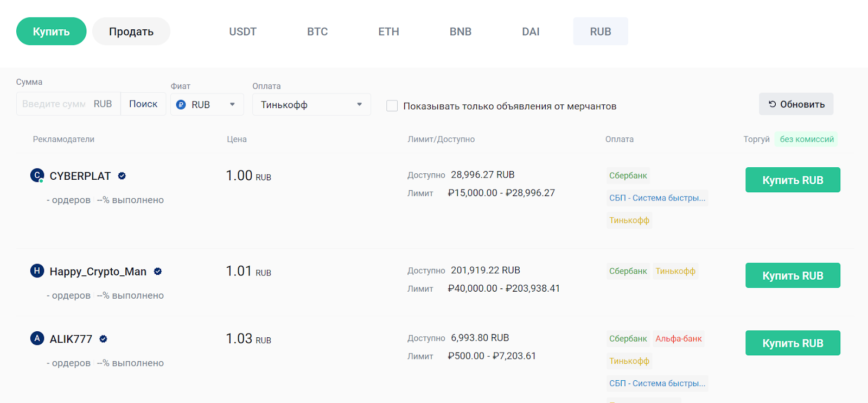
Task: Switch to Продать mode
Action: tap(131, 32)
